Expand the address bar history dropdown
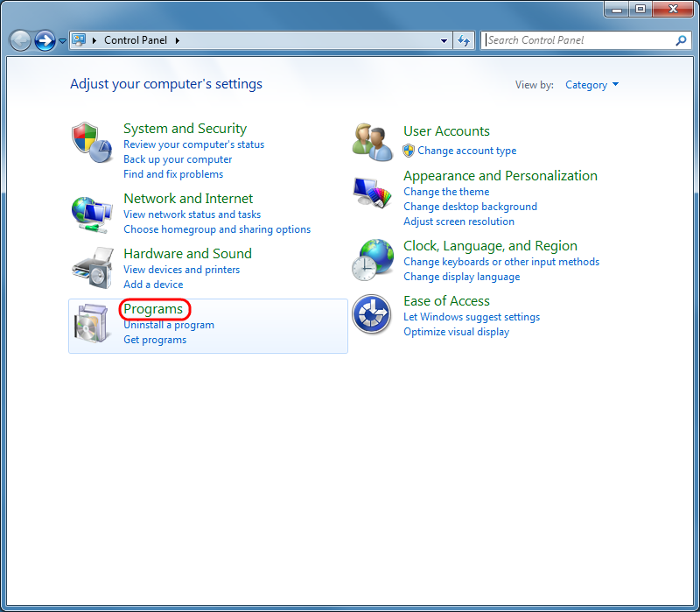The width and height of the screenshot is (700, 612). click(x=444, y=40)
